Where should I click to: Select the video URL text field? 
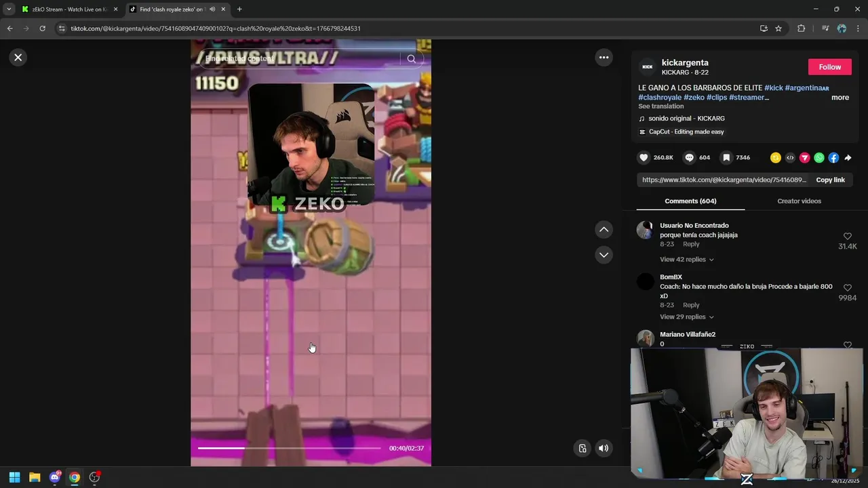(724, 180)
